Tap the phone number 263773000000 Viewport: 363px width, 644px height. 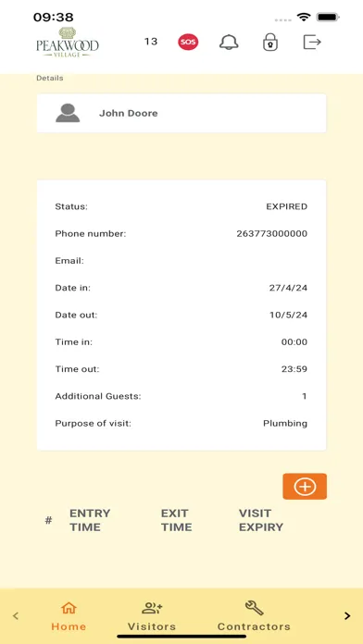pyautogui.click(x=271, y=234)
